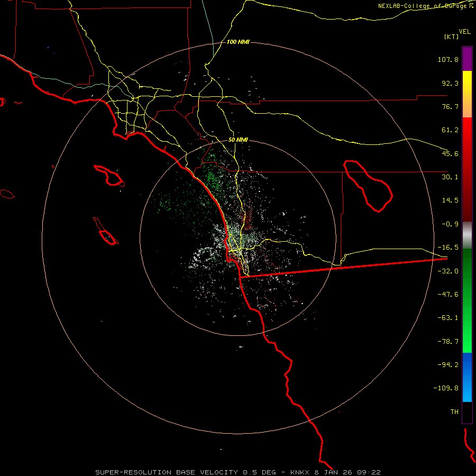Viewport: 476px width, 476px height.
Task: Select the 30.1 legend value
Action: tap(450, 177)
